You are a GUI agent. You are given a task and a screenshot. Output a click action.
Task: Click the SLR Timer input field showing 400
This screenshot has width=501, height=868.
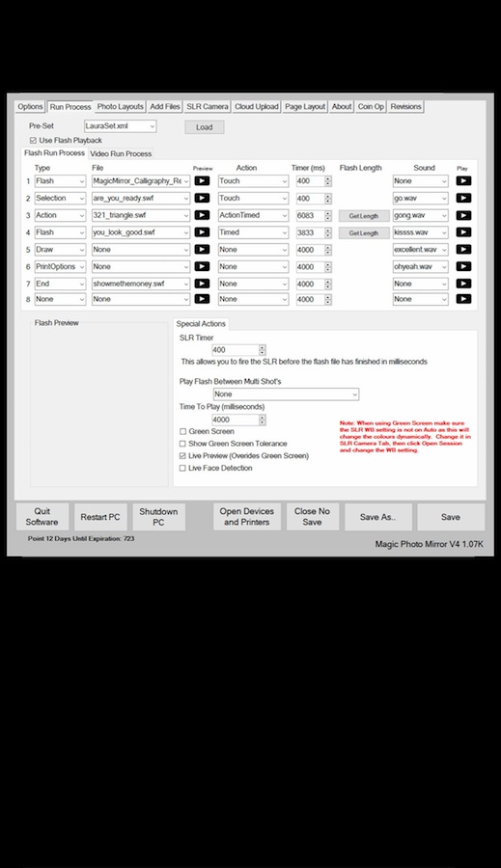[235, 350]
